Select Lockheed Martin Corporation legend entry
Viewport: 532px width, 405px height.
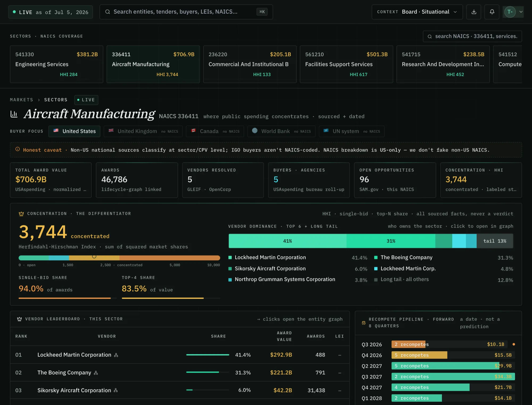298,257
